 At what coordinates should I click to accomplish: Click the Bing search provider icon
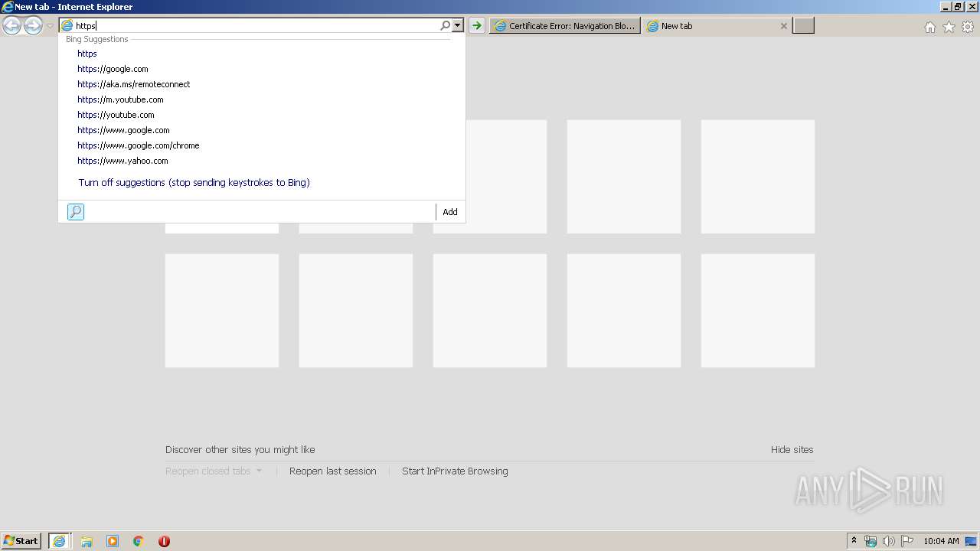(76, 212)
